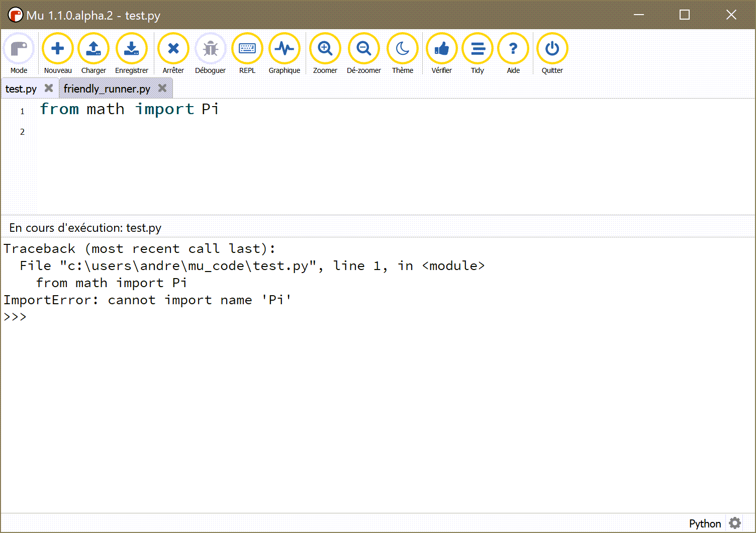Image resolution: width=756 pixels, height=533 pixels.
Task: Minimize the Mu window
Action: coord(639,15)
